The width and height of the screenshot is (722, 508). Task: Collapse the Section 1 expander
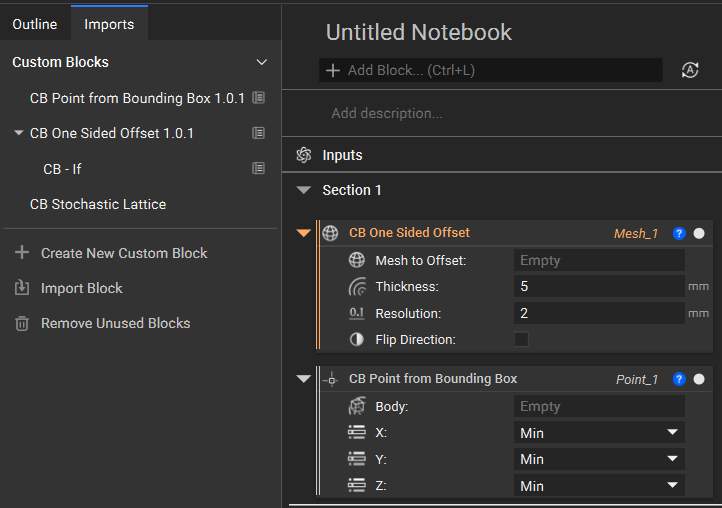pos(305,190)
